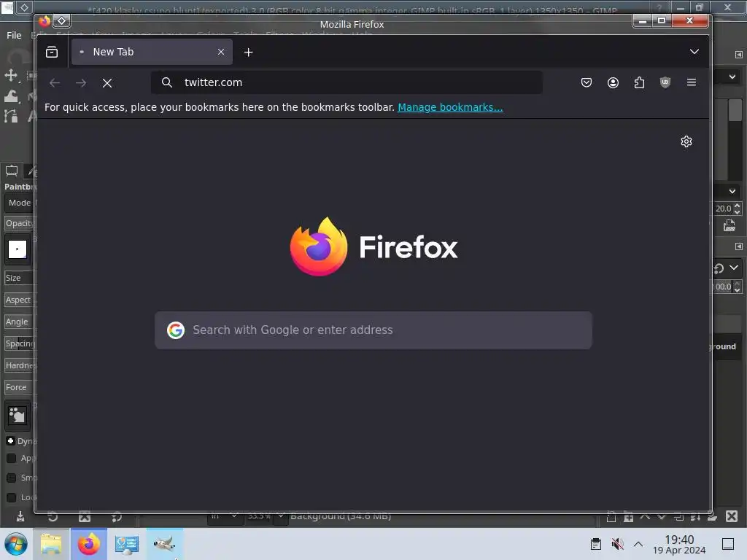747x560 pixels.
Task: Open the Firefox hamburger application menu
Action: (x=692, y=82)
